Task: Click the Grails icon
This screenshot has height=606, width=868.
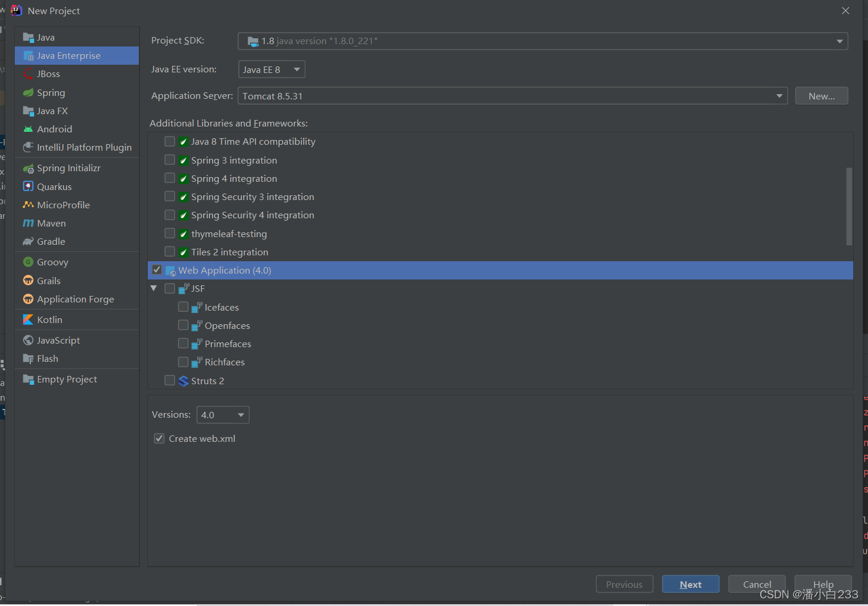Action: 28,281
